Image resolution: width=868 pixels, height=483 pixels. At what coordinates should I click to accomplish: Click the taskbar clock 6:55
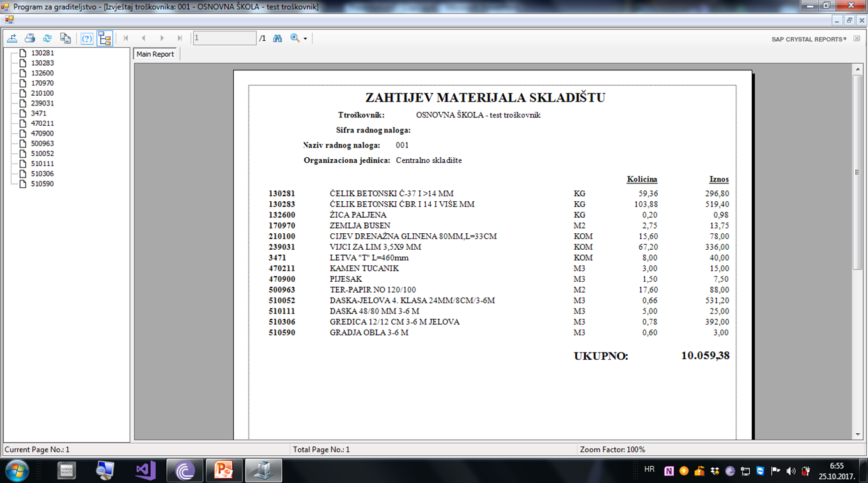[x=837, y=466]
